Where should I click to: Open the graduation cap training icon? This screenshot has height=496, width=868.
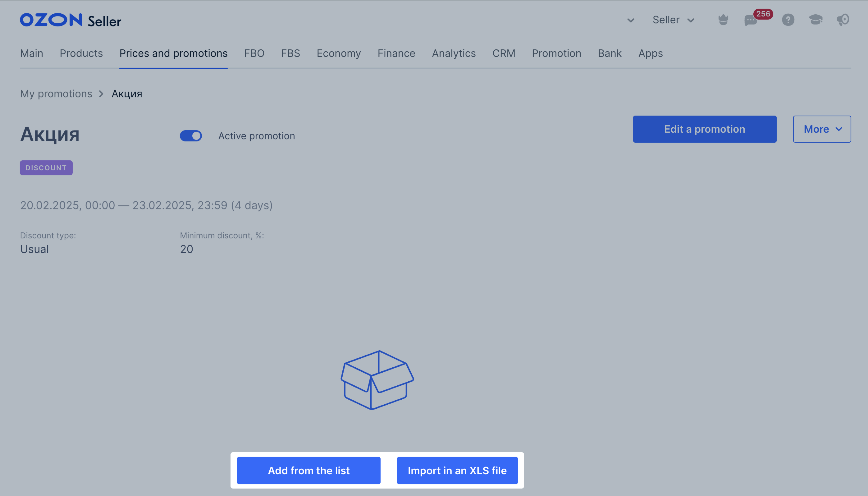[x=815, y=20]
